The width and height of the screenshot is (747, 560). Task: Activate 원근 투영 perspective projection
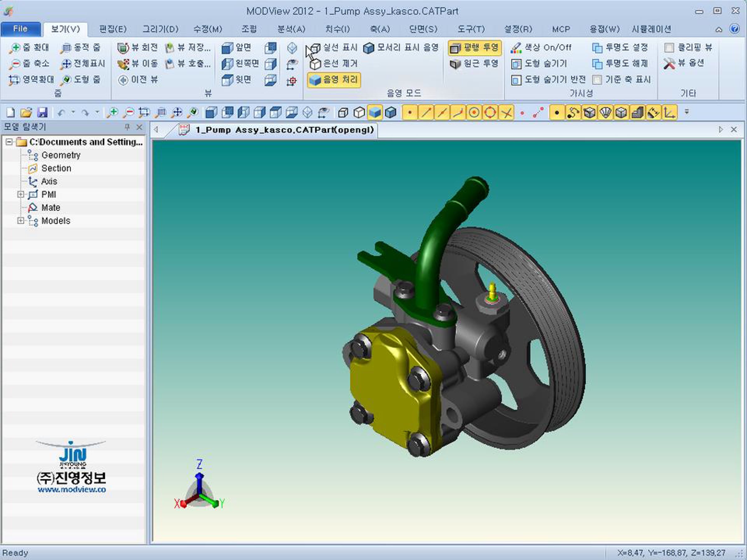474,64
